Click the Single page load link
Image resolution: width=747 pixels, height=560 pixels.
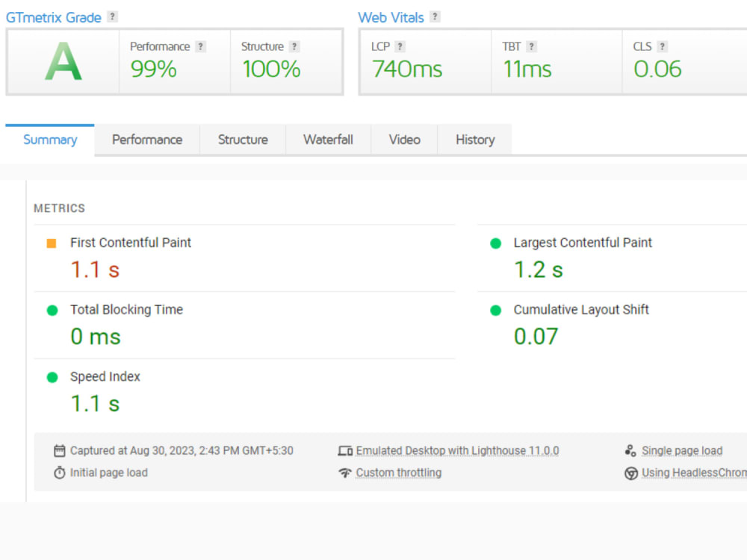coord(682,450)
